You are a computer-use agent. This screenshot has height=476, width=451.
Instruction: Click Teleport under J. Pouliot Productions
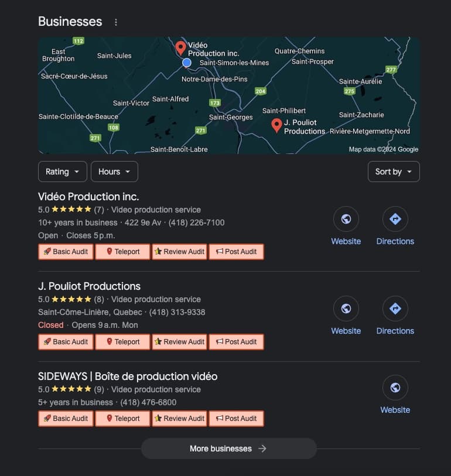click(122, 342)
